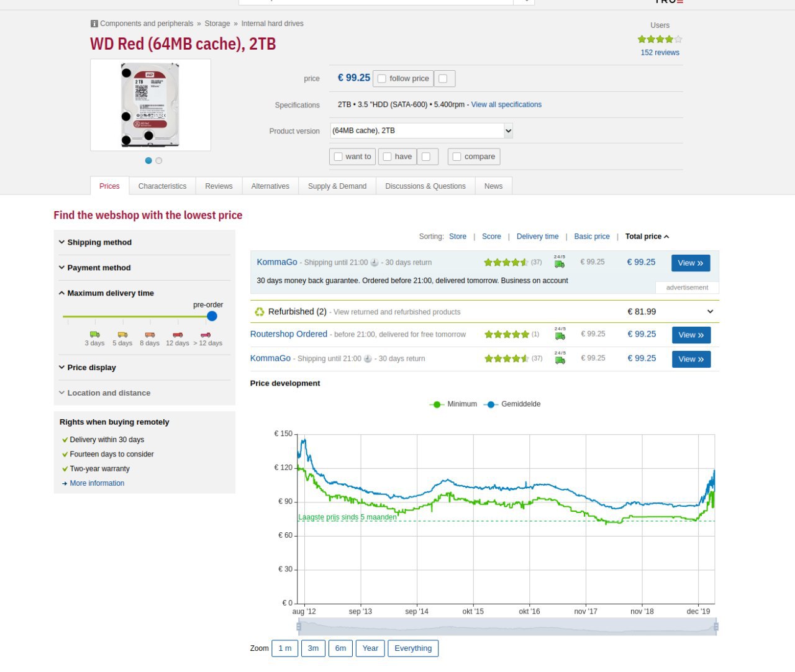Select the first image carousel dot
This screenshot has width=795, height=672.
pyautogui.click(x=148, y=160)
